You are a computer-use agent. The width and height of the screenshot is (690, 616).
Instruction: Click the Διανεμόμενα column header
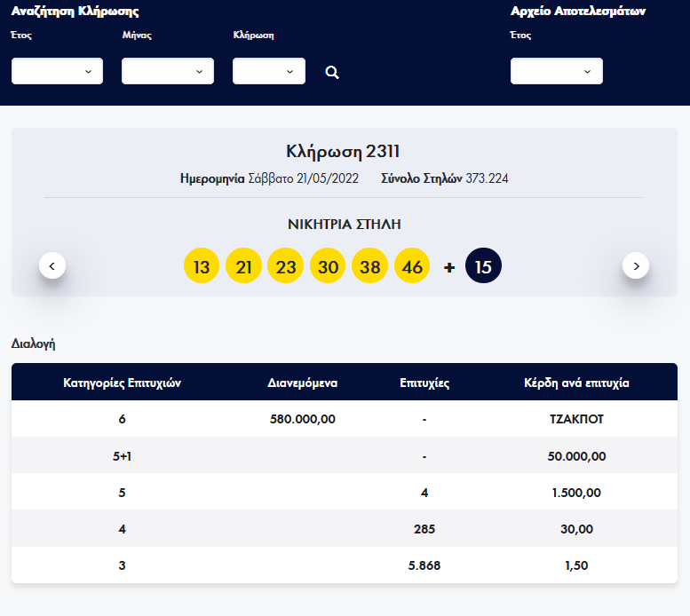coord(302,383)
